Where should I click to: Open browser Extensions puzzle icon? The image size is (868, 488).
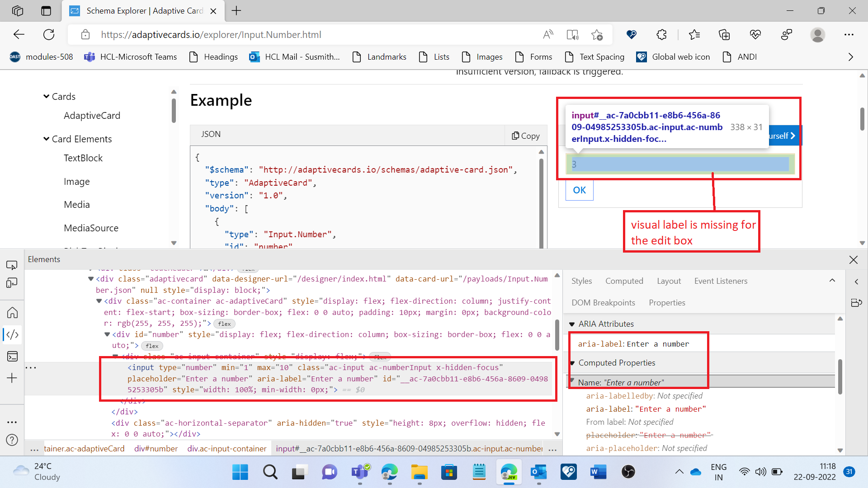(x=661, y=35)
